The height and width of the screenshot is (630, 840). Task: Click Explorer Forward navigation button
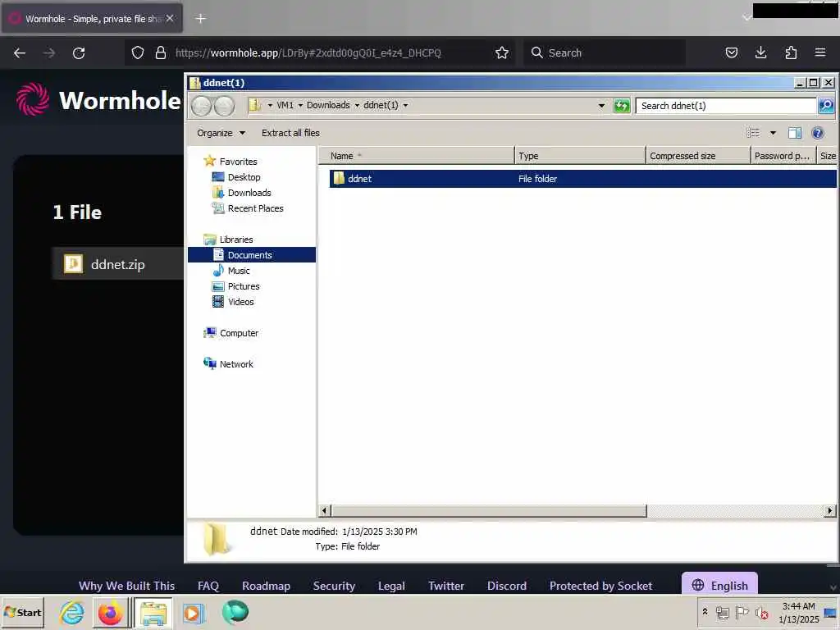click(225, 106)
